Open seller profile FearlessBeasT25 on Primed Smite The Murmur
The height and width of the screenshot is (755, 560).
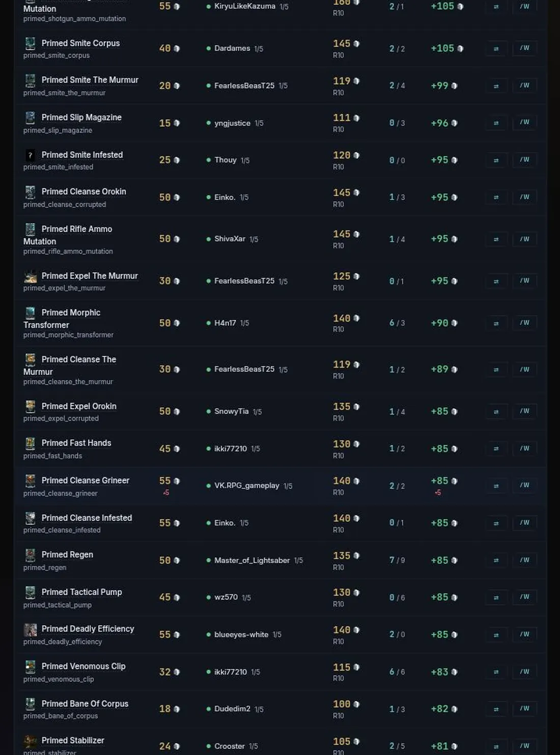pos(244,86)
